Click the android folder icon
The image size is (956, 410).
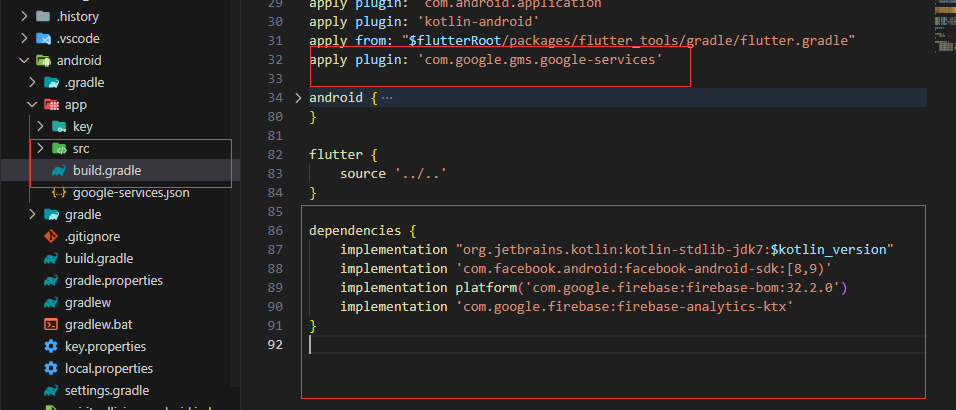[x=43, y=61]
